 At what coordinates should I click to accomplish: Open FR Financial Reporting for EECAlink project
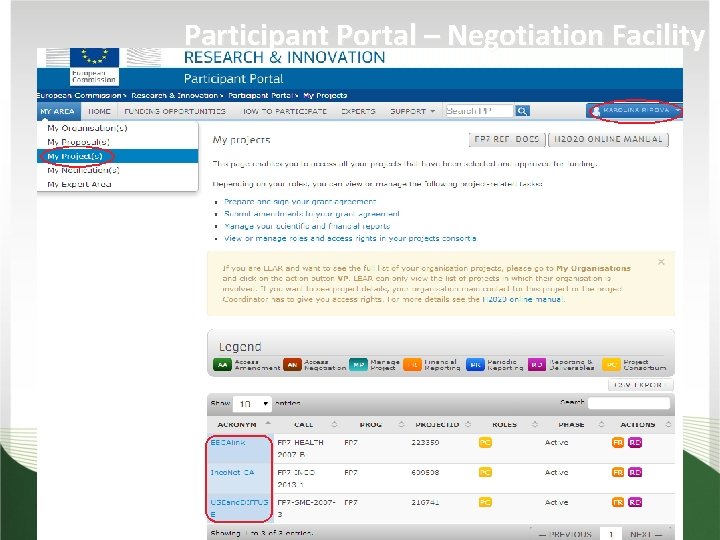point(618,442)
